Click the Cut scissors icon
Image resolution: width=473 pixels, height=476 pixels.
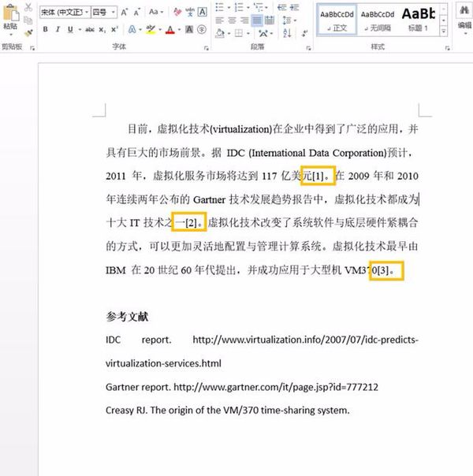pyautogui.click(x=28, y=7)
